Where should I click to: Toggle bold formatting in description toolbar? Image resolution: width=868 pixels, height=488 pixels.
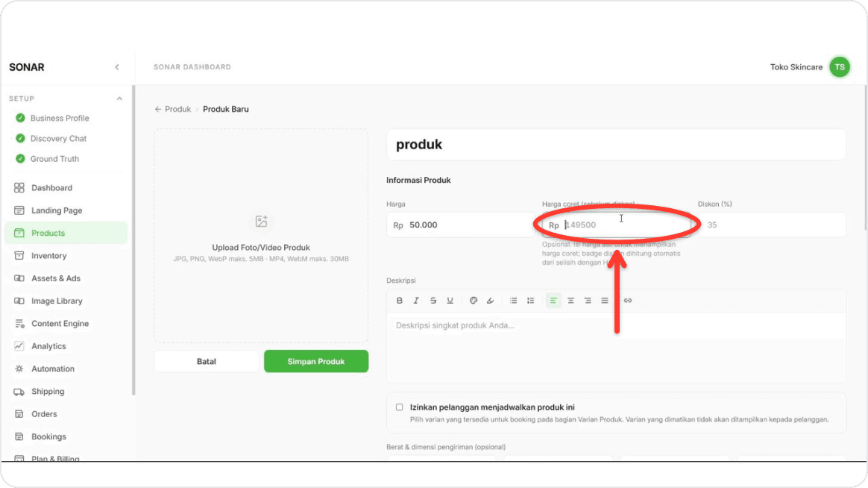point(399,301)
